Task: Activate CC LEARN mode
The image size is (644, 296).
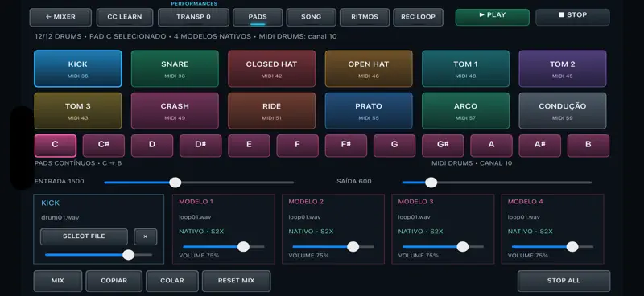Action: coord(125,17)
